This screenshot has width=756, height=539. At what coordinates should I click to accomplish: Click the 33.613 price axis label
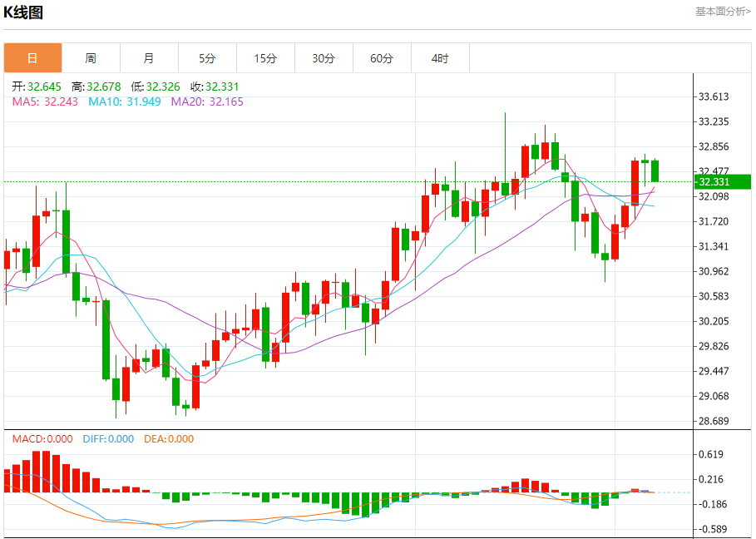(x=714, y=96)
